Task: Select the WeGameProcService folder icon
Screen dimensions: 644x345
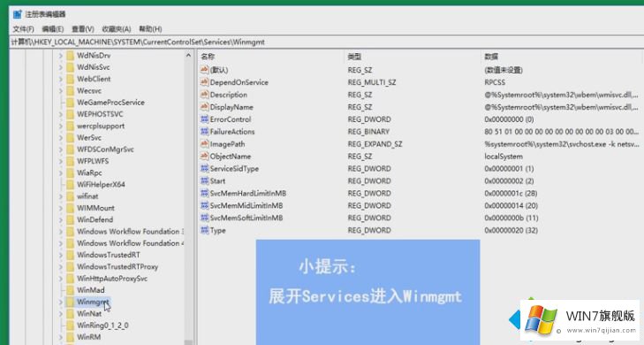Action: [x=71, y=103]
